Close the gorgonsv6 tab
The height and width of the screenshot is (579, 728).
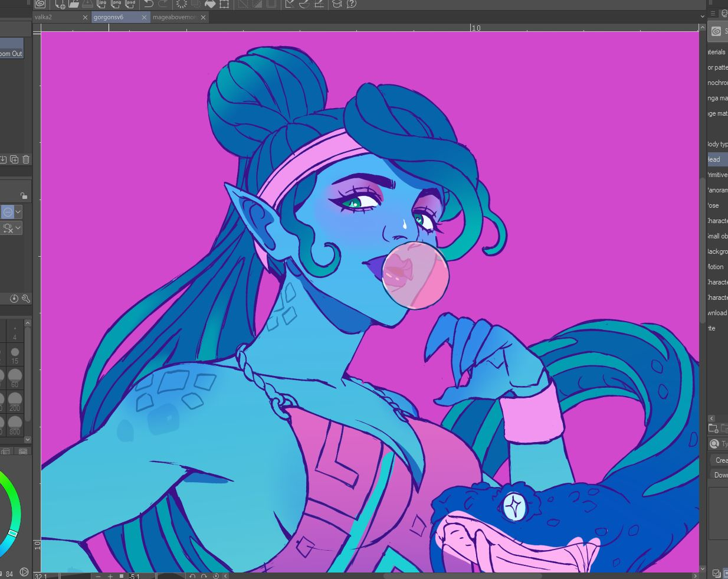[144, 17]
